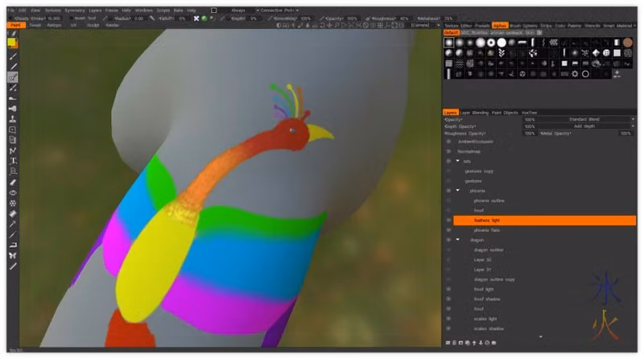Choose the thin circle outline alpha
This screenshot has height=359, width=644.
coord(586,74)
